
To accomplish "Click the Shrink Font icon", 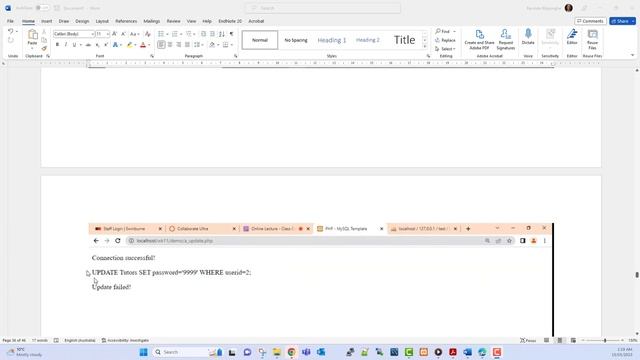I will pyautogui.click(x=123, y=34).
